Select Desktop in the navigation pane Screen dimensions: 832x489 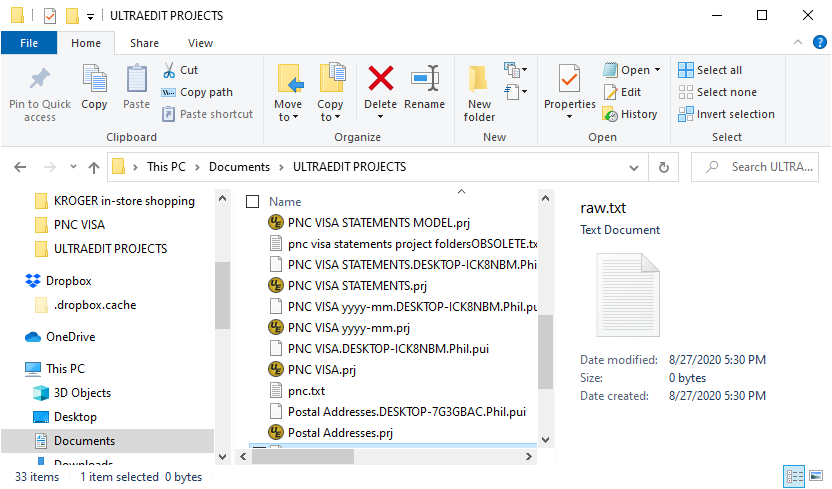(x=65, y=417)
